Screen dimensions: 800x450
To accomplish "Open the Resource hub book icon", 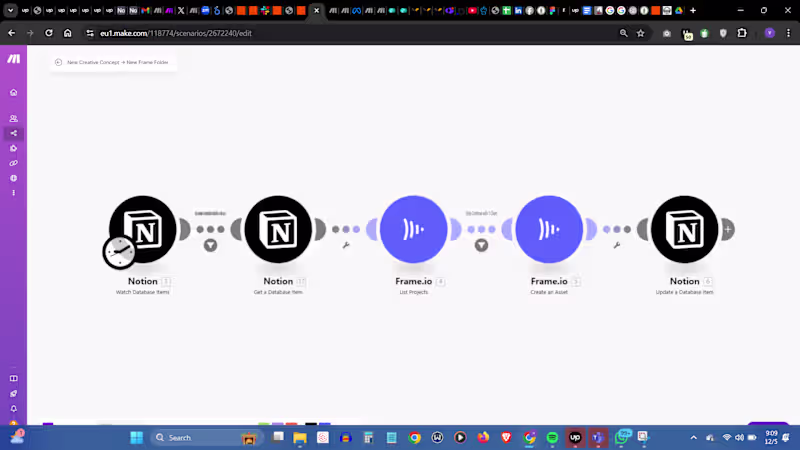I will coord(14,379).
